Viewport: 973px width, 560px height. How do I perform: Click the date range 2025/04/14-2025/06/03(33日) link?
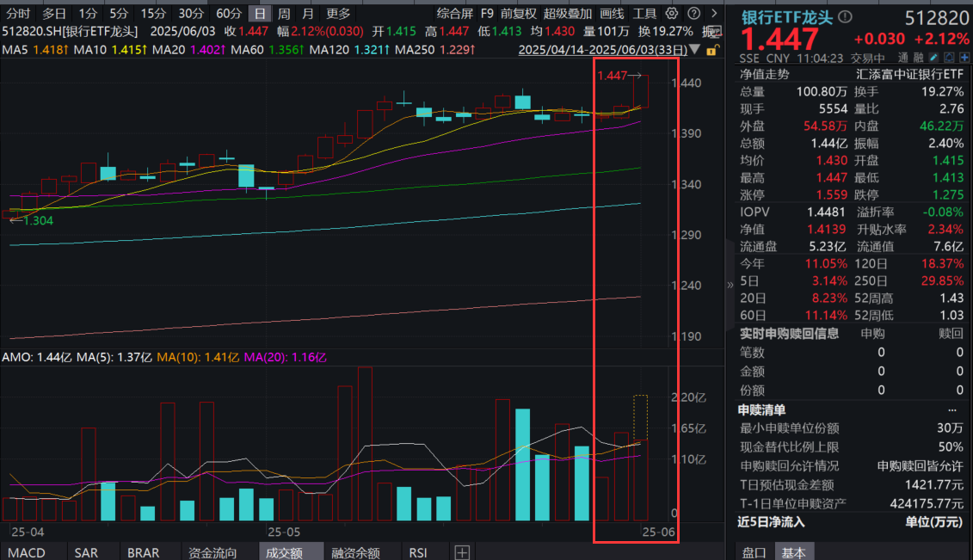click(602, 50)
